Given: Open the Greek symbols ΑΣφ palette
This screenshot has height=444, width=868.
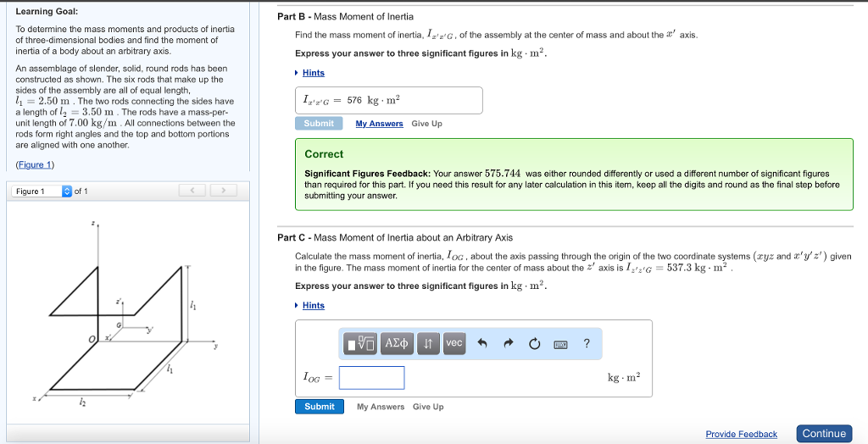Looking at the screenshot, I should (397, 343).
